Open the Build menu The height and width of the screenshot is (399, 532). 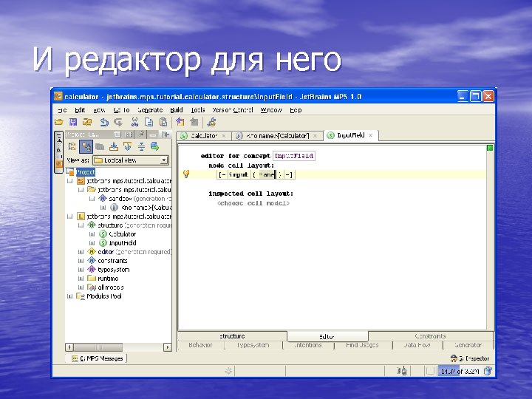click(x=177, y=110)
